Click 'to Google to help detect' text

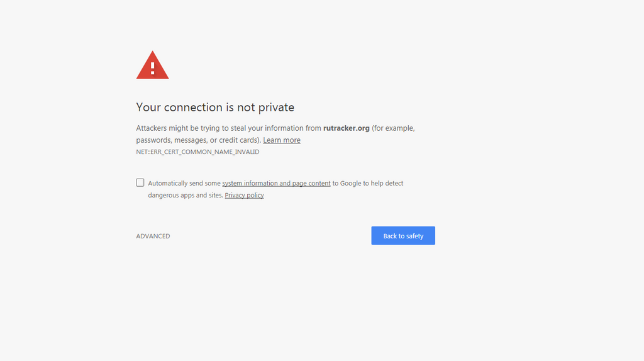(367, 183)
